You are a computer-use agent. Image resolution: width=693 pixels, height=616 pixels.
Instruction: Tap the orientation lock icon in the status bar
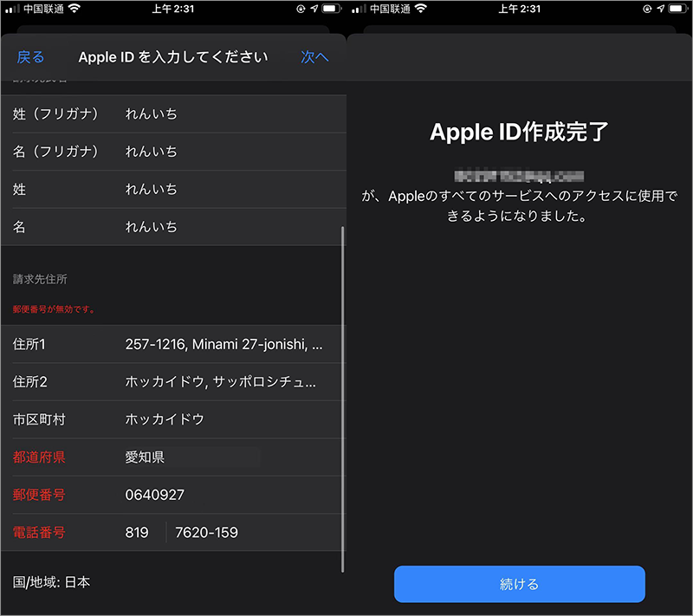[x=299, y=10]
